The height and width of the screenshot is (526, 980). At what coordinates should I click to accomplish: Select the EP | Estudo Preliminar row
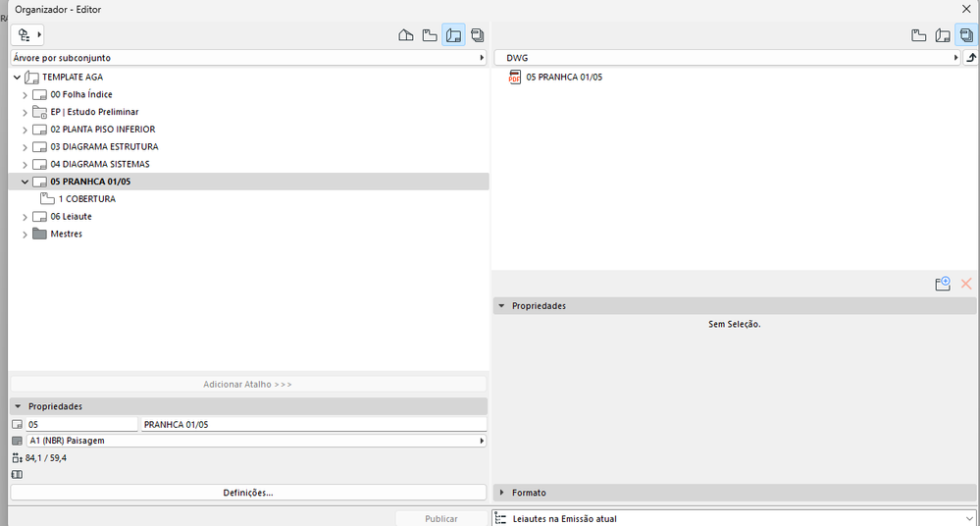pos(248,112)
